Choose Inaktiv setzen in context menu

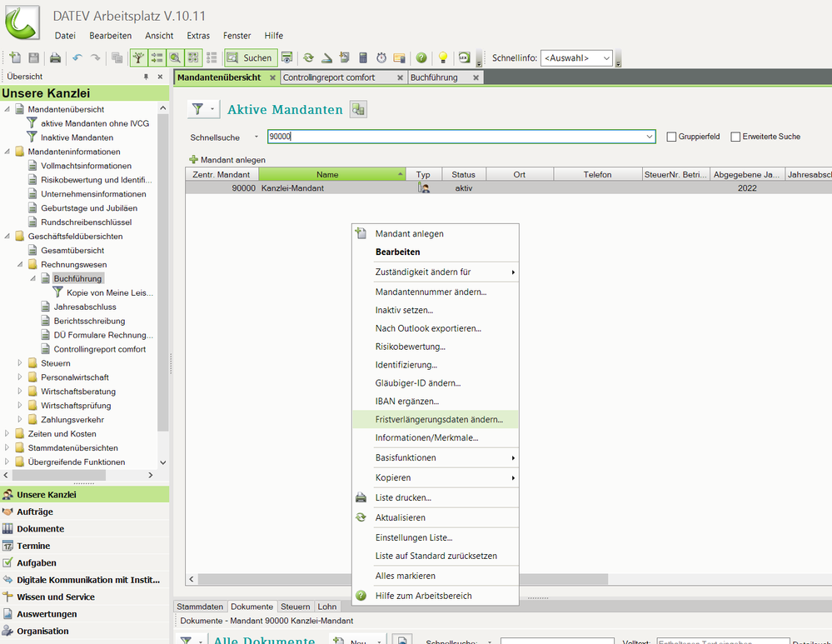(x=436, y=310)
